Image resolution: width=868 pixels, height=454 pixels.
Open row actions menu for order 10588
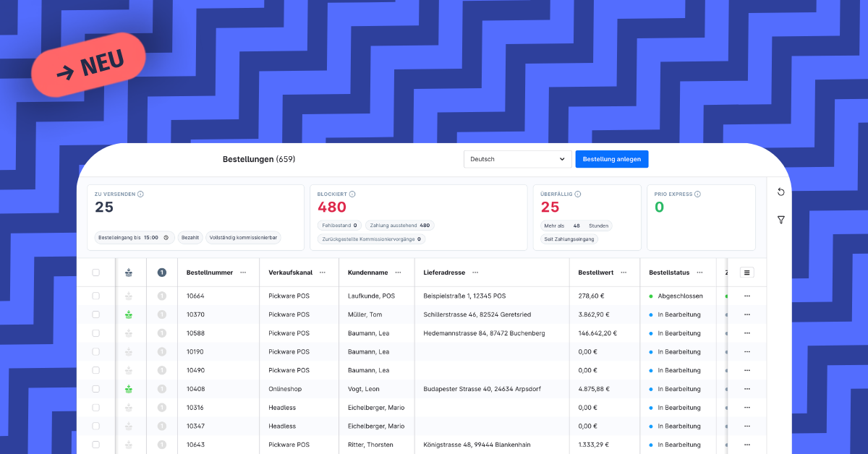click(x=747, y=333)
